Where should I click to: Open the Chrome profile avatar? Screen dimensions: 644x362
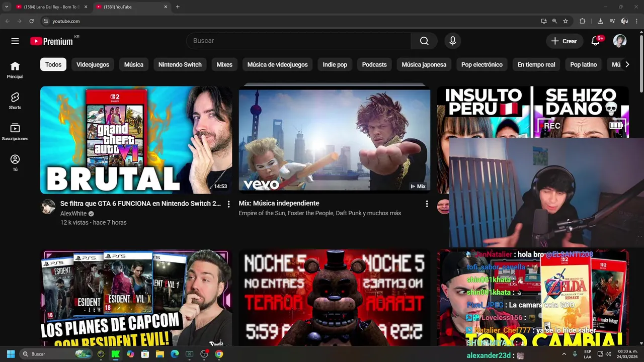point(624,21)
